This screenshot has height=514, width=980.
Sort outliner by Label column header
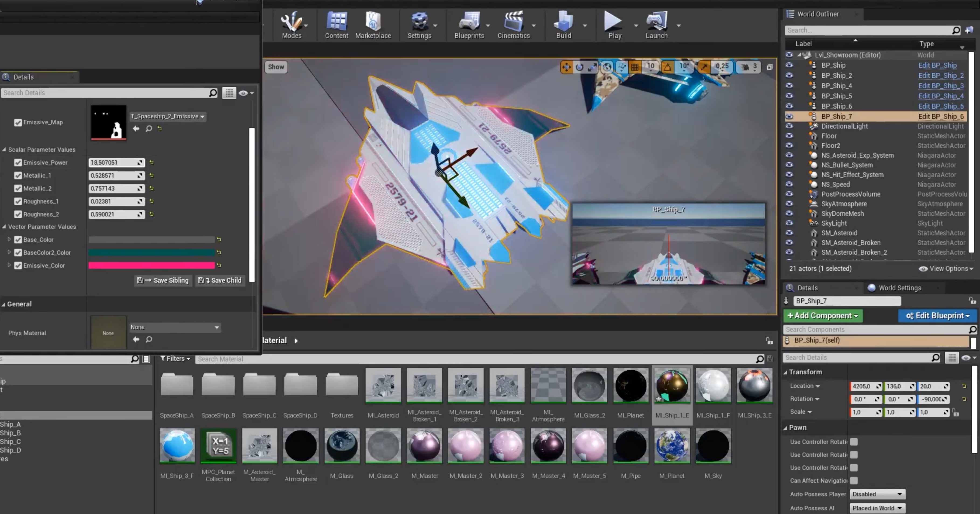pyautogui.click(x=804, y=44)
